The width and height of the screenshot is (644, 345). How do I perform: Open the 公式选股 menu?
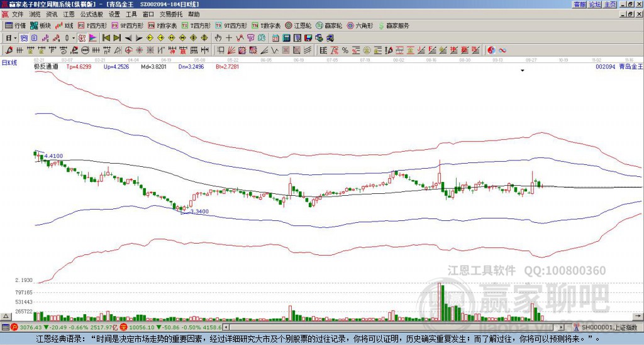92,14
